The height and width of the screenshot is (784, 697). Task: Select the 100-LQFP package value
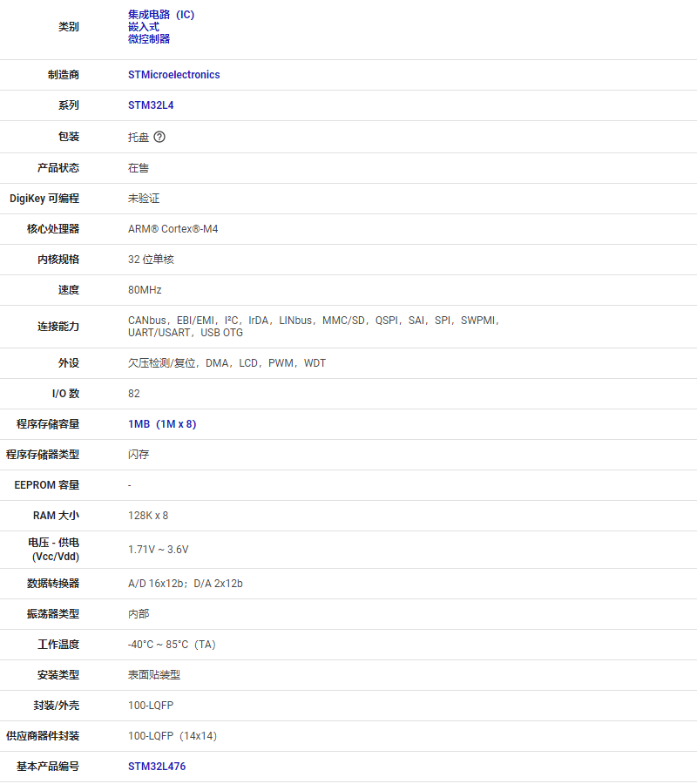[x=151, y=706]
